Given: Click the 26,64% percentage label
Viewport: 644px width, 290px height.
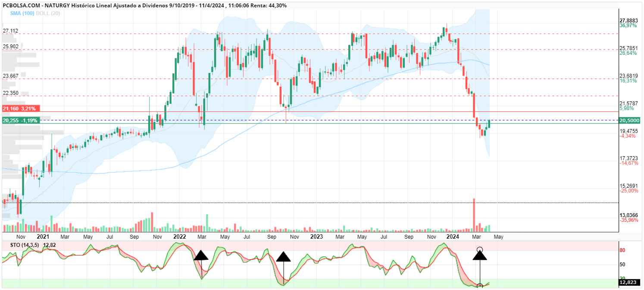Looking at the screenshot, I should (628, 53).
